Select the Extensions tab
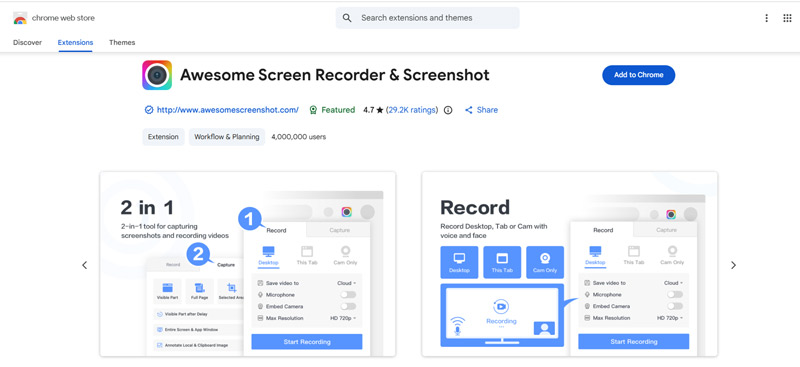This screenshot has height=367, width=800. click(x=75, y=42)
